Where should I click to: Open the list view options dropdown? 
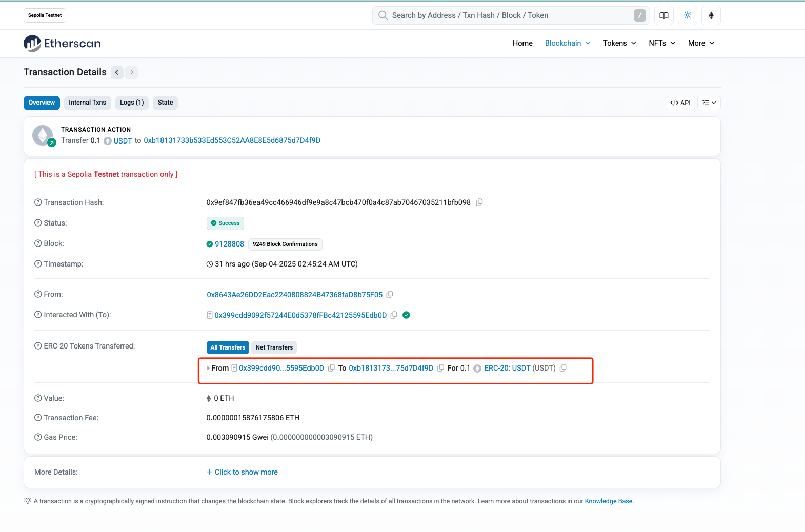coord(709,103)
